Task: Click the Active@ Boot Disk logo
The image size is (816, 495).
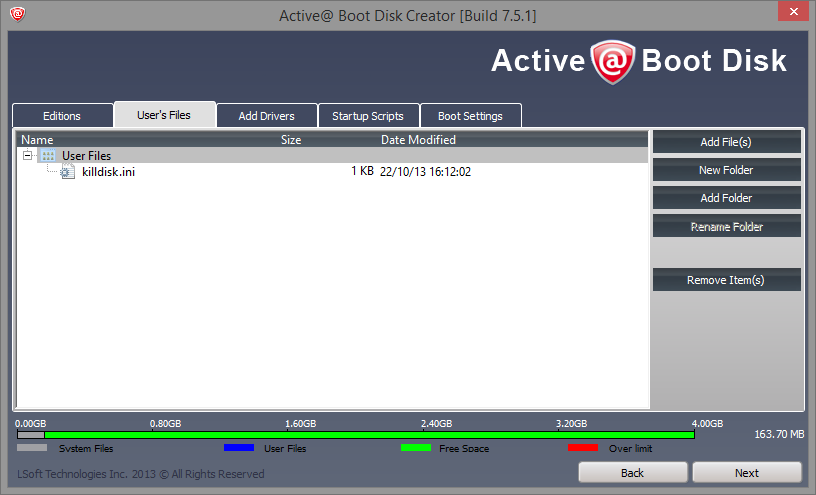Action: [638, 61]
